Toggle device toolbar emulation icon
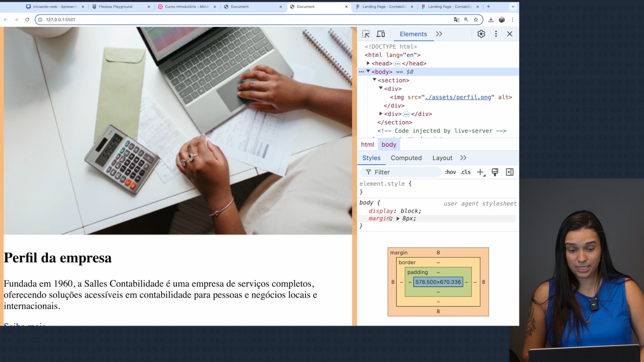Viewport: 644px width, 362px height. (381, 34)
